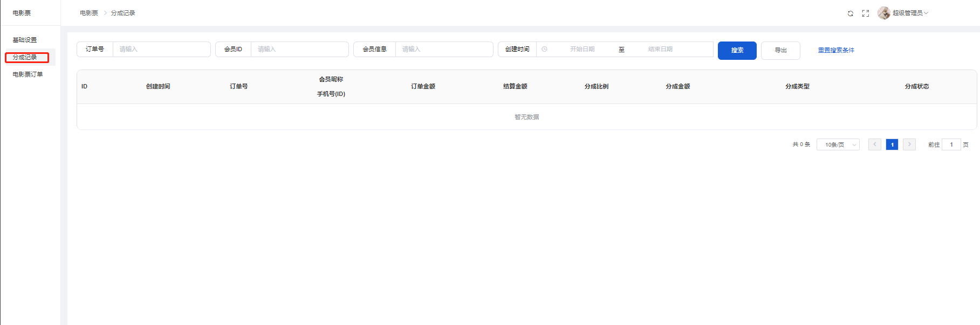
Task: Expand the 超级管理员 user dropdown
Action: point(910,13)
